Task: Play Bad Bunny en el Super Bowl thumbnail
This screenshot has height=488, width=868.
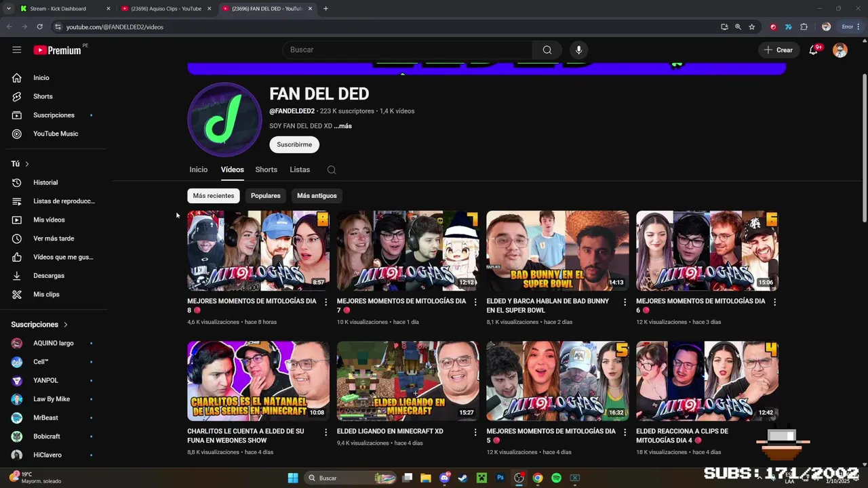Action: tap(557, 251)
